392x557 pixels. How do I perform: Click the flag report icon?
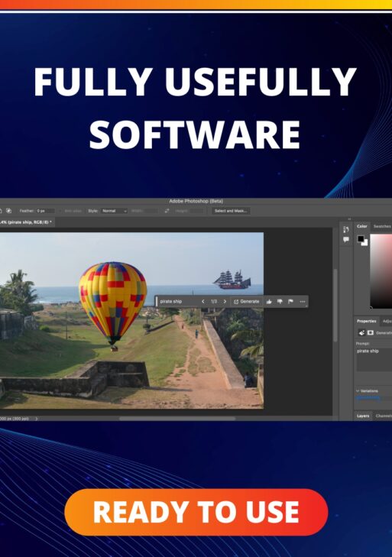point(290,302)
